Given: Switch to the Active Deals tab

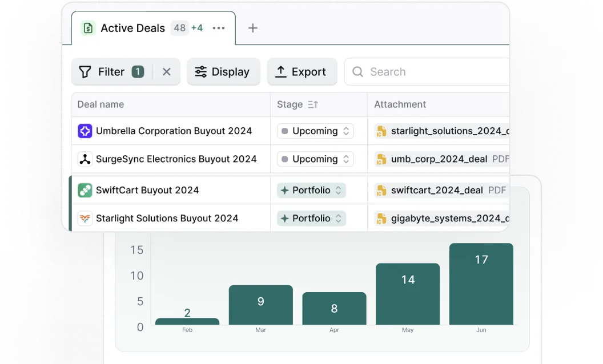Looking at the screenshot, I should [132, 27].
